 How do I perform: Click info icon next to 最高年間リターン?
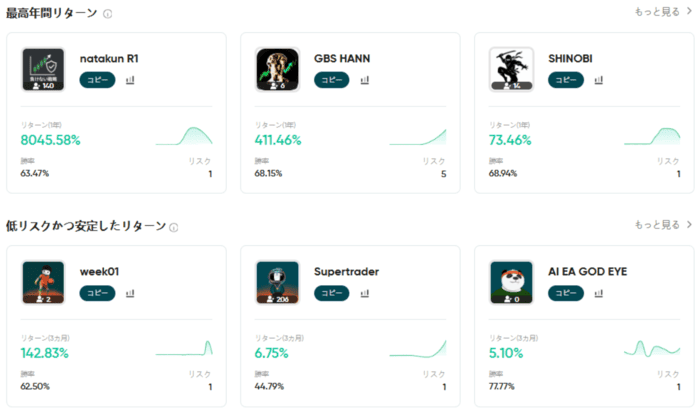108,14
